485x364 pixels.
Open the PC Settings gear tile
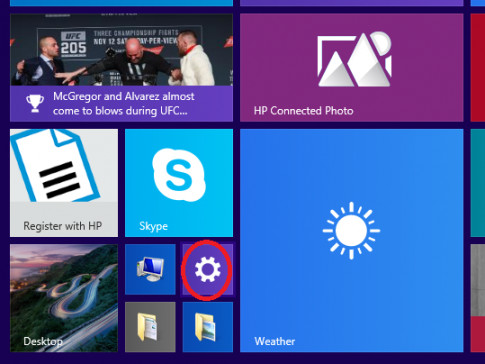pos(207,270)
